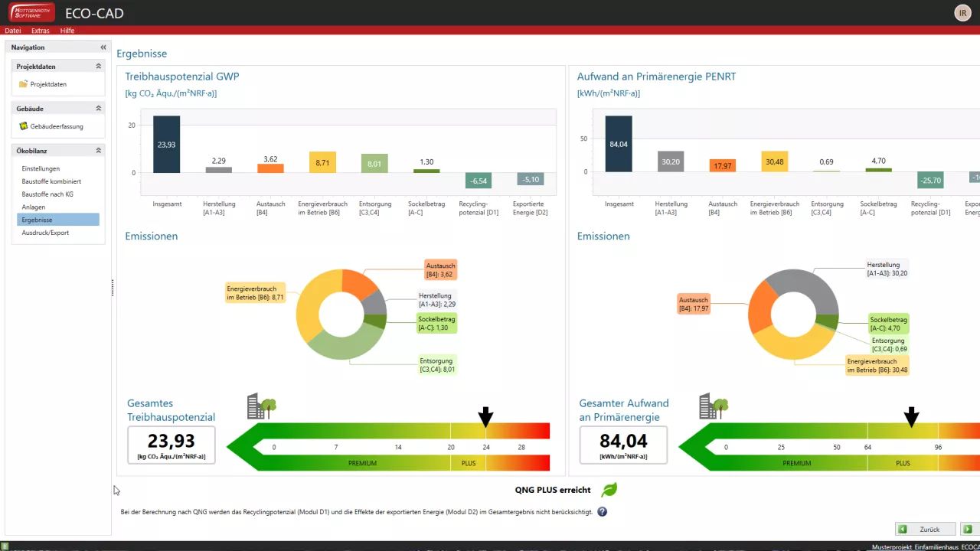This screenshot has width=980, height=551.
Task: Click the black arrow marker on GWP scale
Action: tap(485, 417)
